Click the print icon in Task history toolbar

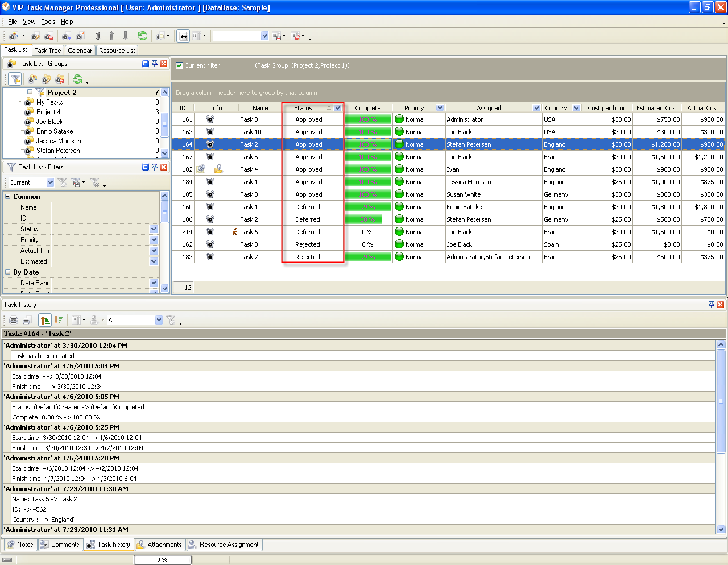pos(14,320)
